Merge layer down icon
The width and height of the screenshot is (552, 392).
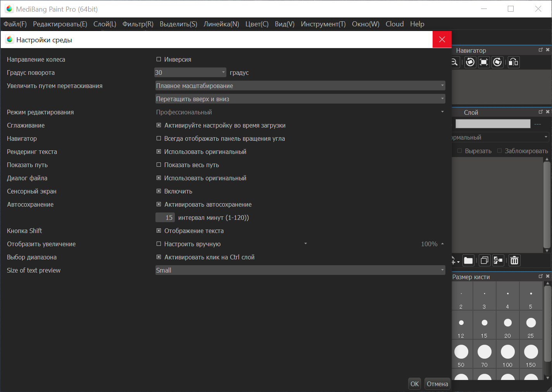(498, 261)
